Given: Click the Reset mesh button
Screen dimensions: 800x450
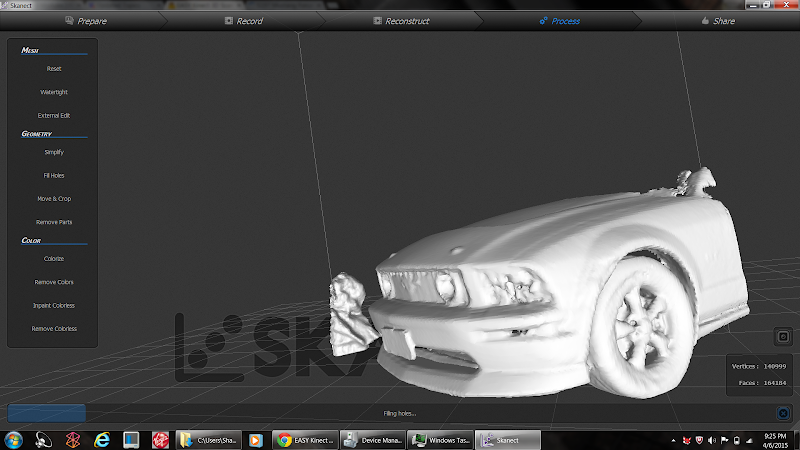Looking at the screenshot, I should [x=54, y=69].
